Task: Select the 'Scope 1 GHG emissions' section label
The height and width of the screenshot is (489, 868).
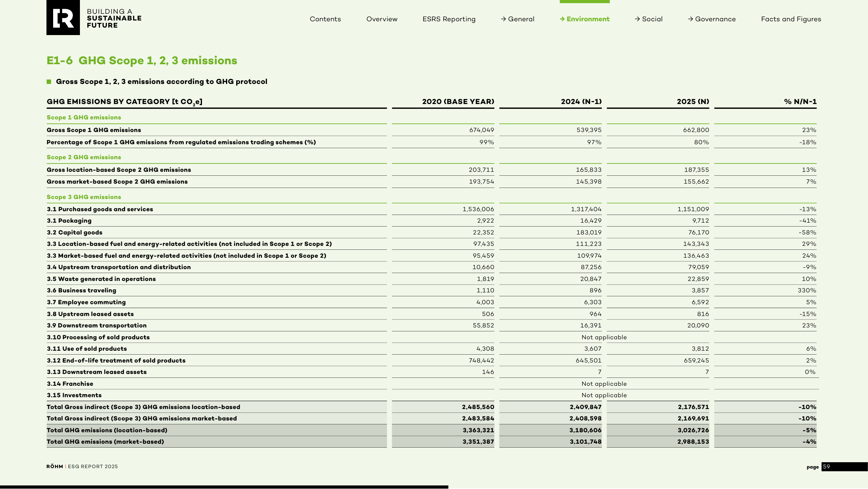Action: (x=84, y=117)
